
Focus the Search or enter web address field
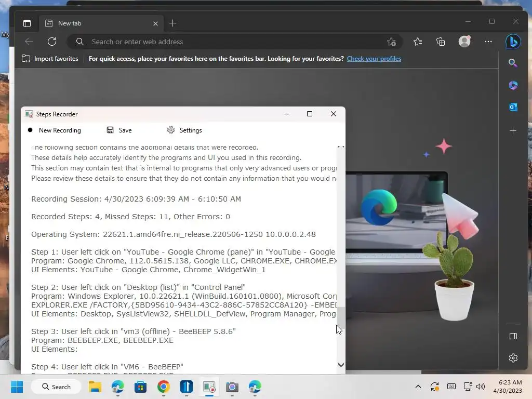(x=234, y=42)
